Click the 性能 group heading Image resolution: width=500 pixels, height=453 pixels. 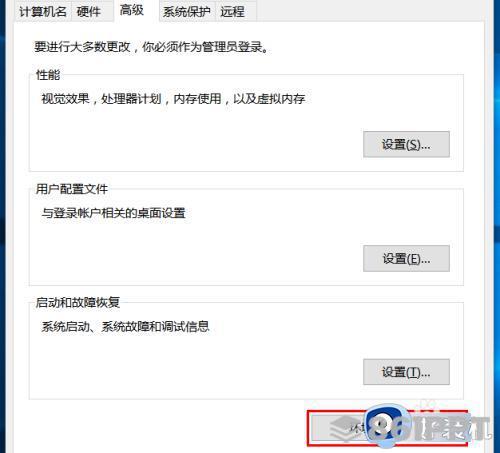pyautogui.click(x=48, y=75)
